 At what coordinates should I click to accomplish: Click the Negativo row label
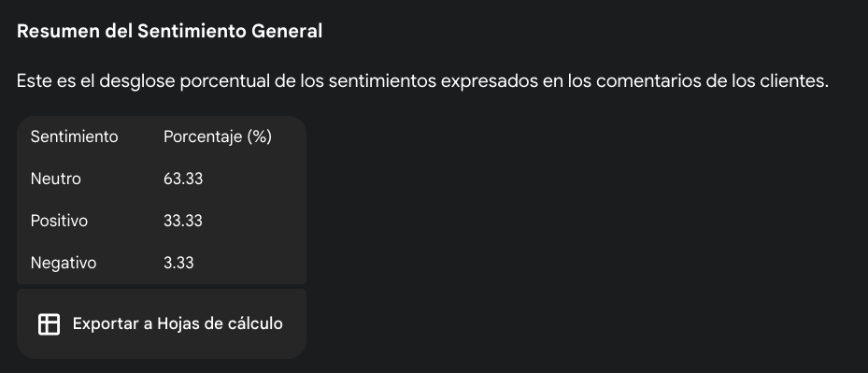tap(64, 263)
